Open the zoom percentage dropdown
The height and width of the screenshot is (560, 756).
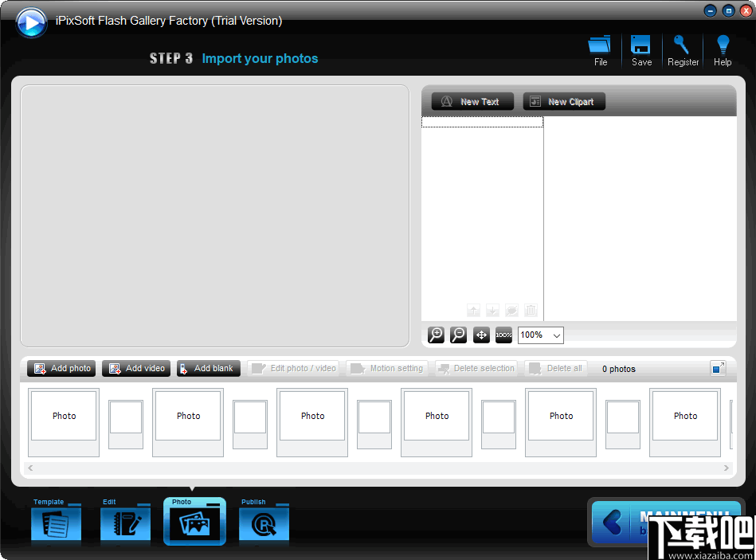coord(540,335)
